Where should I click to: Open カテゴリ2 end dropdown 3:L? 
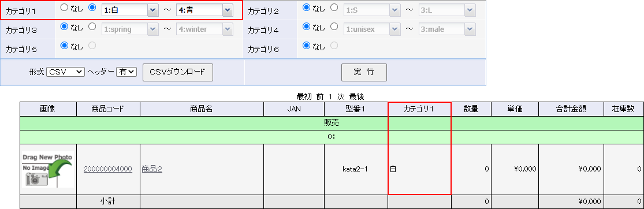click(x=447, y=10)
